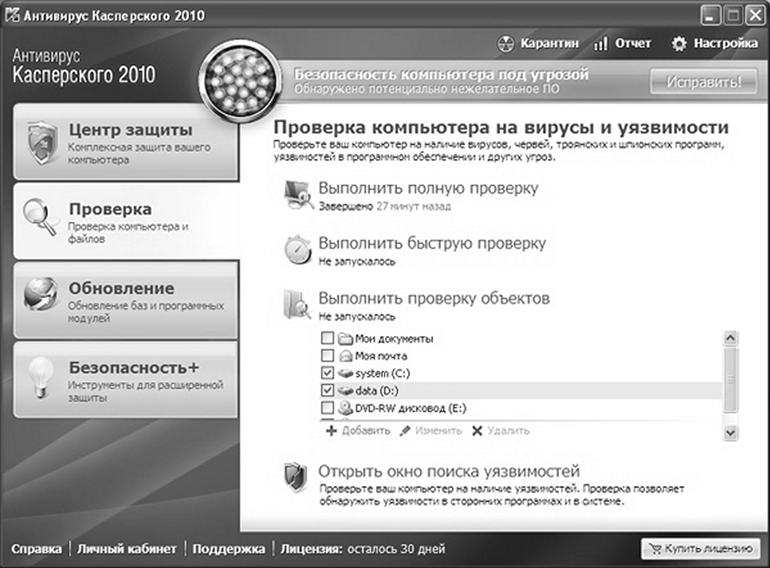Start Выполнить полную проверку
This screenshot has height=568, width=770.
click(428, 189)
